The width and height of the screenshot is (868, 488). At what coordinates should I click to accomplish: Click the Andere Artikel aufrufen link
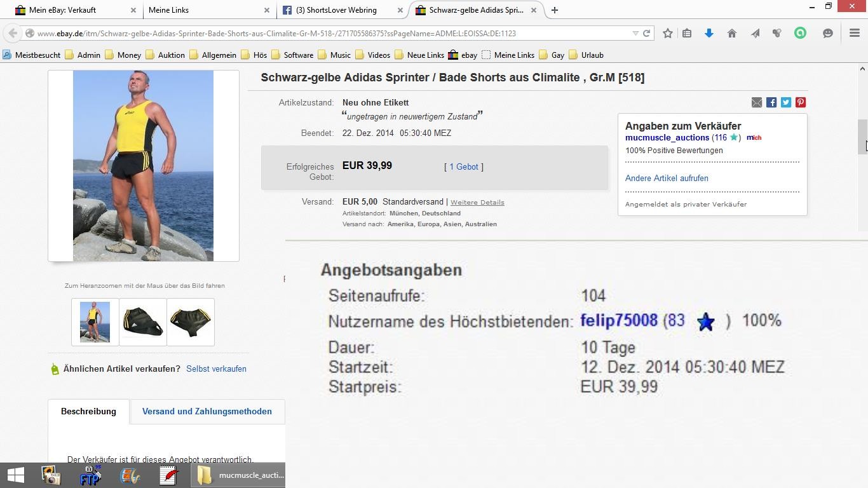(667, 179)
